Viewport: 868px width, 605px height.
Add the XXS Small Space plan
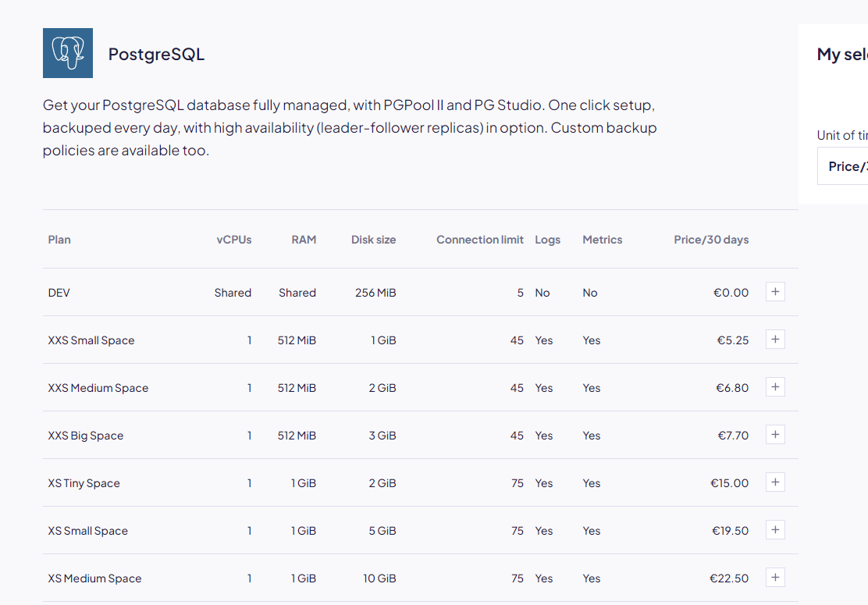[775, 340]
